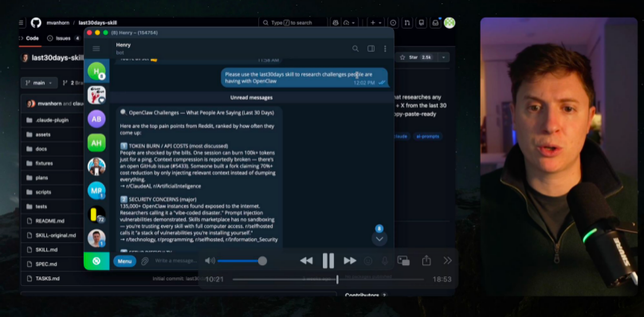Click the paperclip attach file icon

[144, 261]
